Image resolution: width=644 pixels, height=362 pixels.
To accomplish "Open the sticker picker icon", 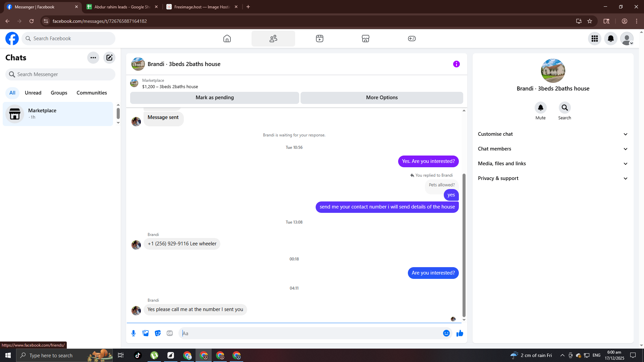I will [158, 333].
